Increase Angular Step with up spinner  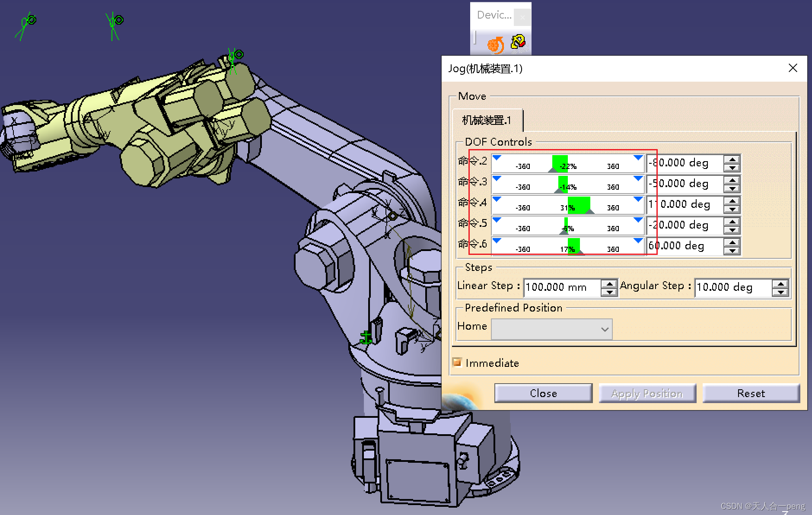point(780,284)
